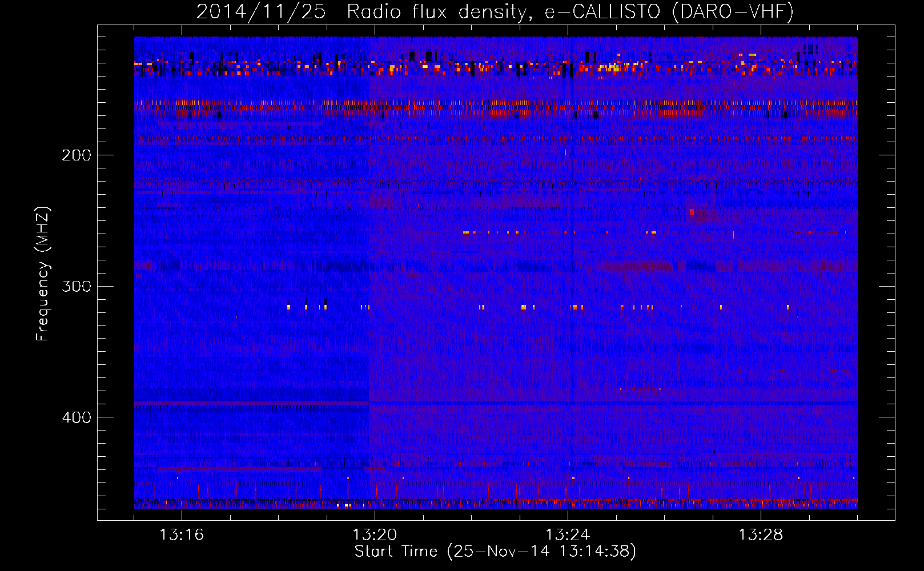Click the 13:20 time tick label

click(375, 535)
